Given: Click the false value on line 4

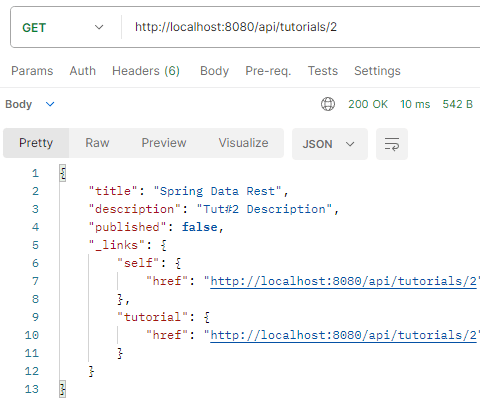Looking at the screenshot, I should pos(199,227).
